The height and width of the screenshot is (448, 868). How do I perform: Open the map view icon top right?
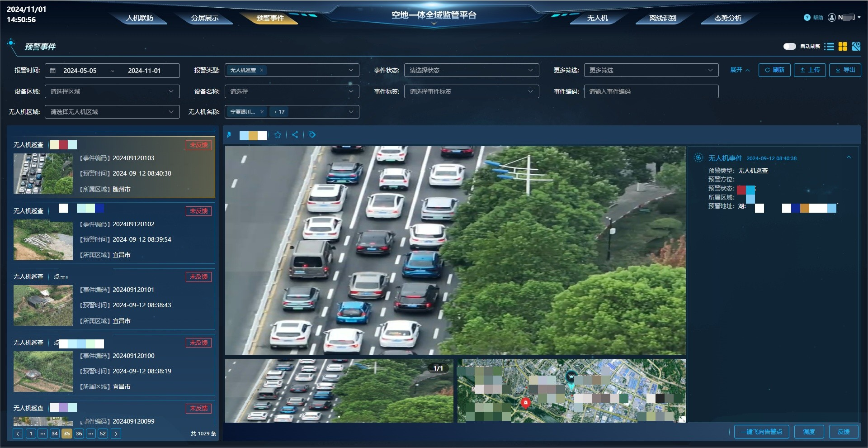pos(857,46)
